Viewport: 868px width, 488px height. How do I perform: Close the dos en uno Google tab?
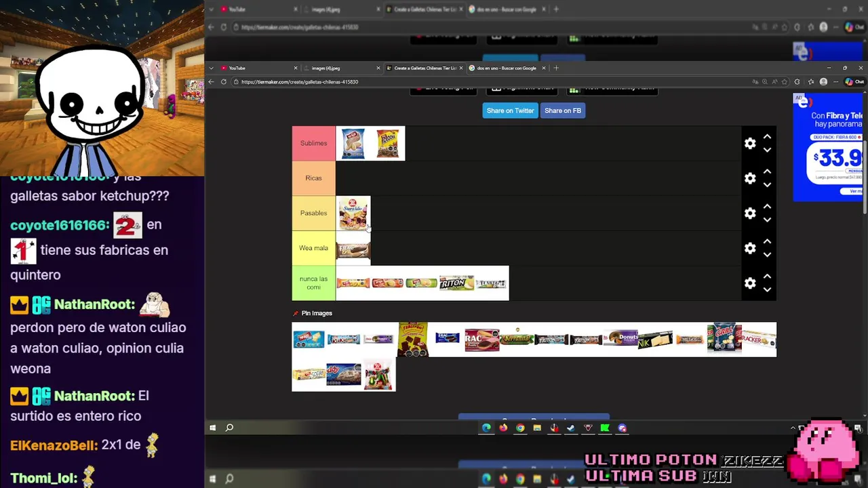click(x=543, y=68)
